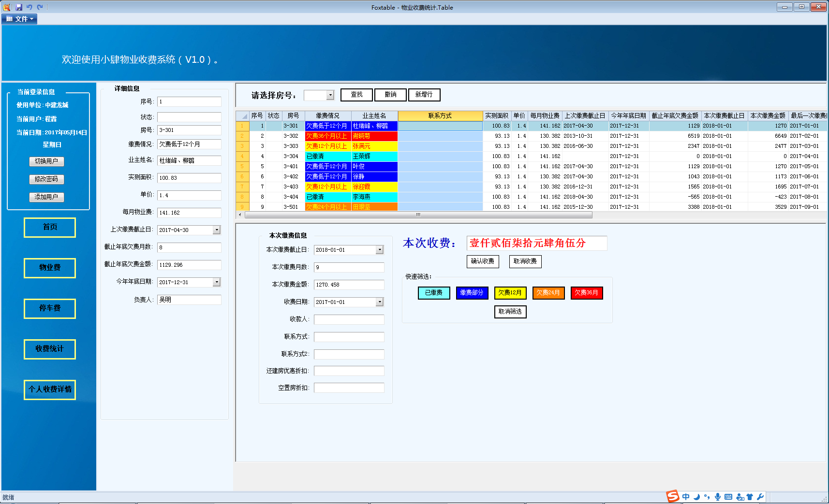Click the left scroll arrow of the table
Screen dimensions: 829x504
pos(240,215)
